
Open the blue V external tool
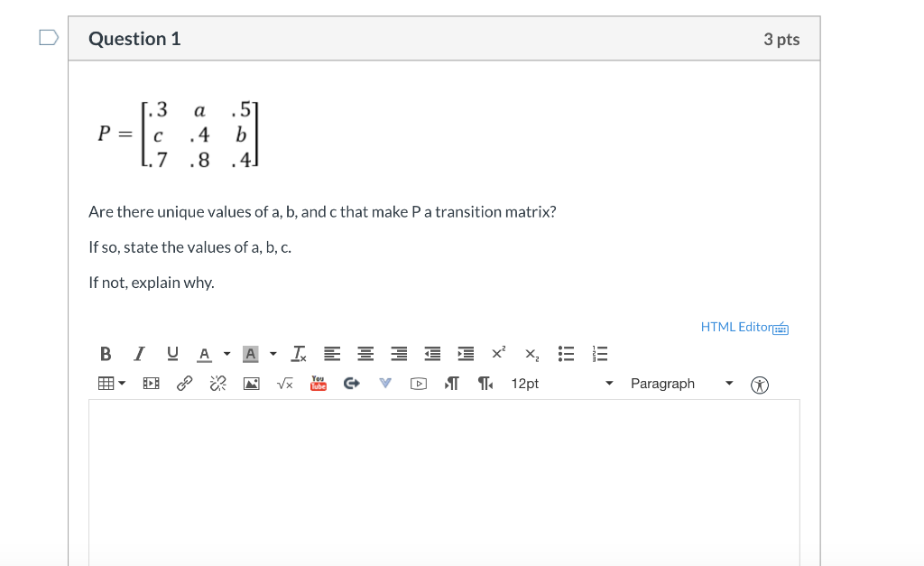[385, 384]
